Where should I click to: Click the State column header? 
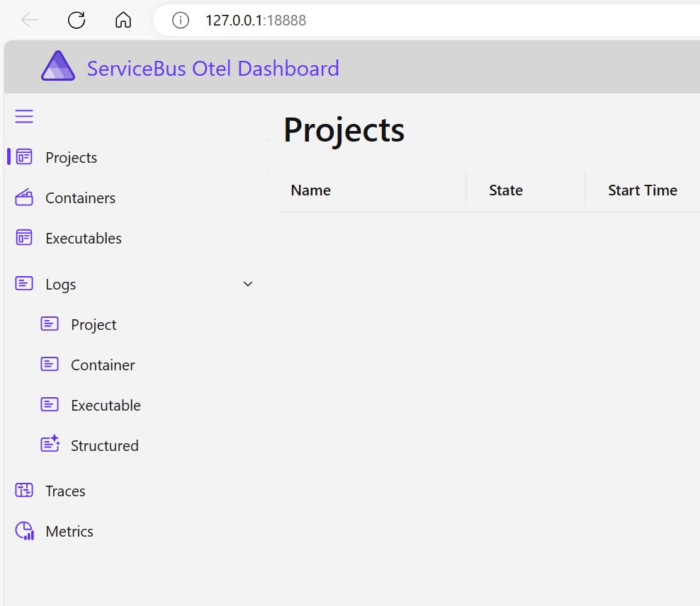coord(505,190)
